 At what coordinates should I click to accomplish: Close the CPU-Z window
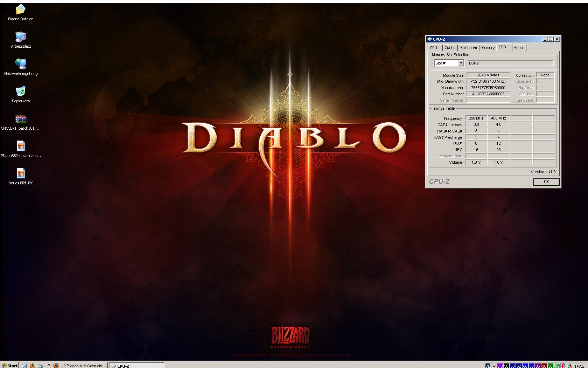coord(557,39)
